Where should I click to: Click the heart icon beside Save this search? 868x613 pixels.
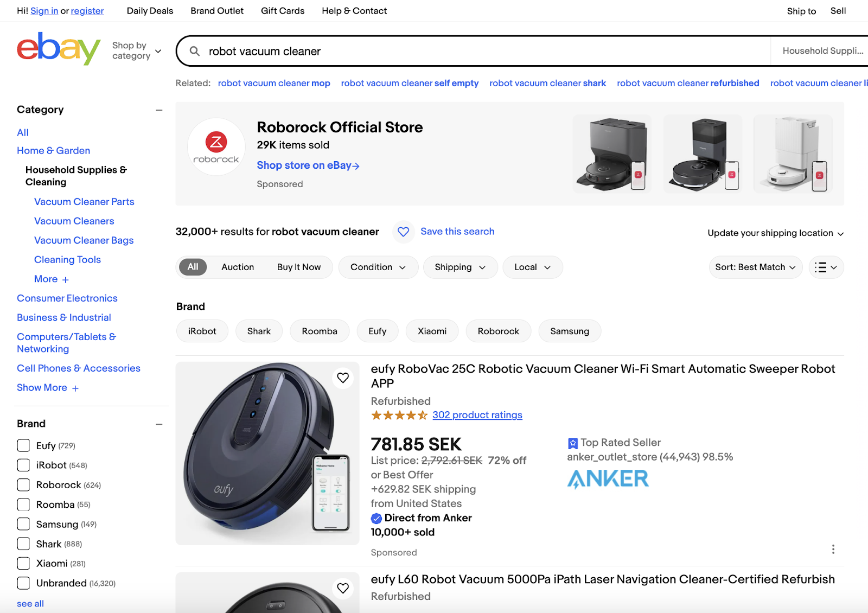click(403, 232)
